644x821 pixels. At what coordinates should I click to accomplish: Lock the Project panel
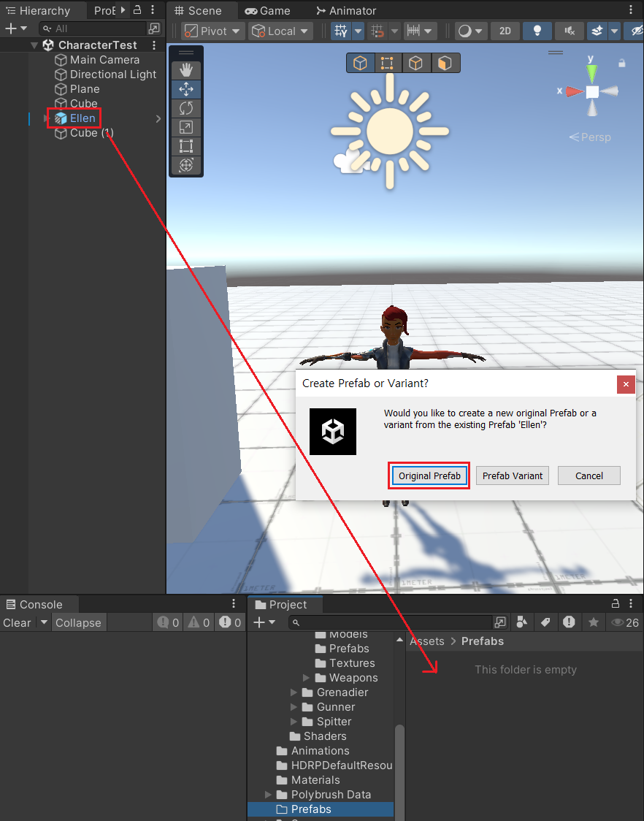pos(616,604)
